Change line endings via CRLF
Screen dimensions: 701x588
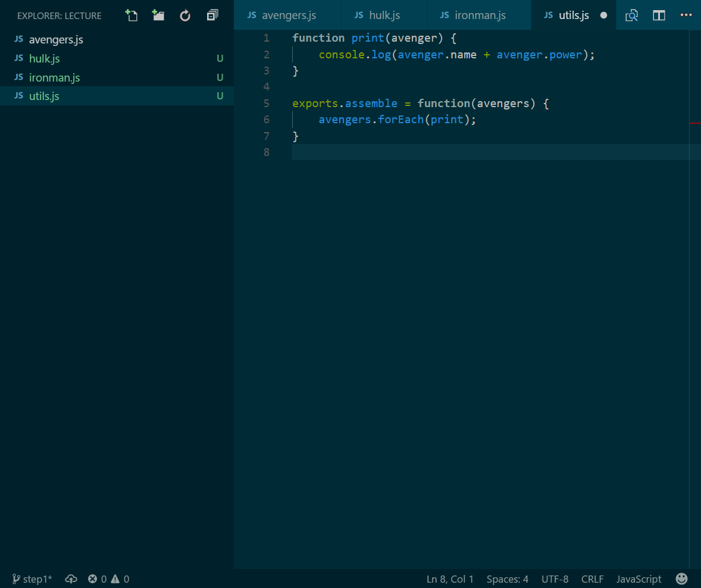pyautogui.click(x=592, y=579)
